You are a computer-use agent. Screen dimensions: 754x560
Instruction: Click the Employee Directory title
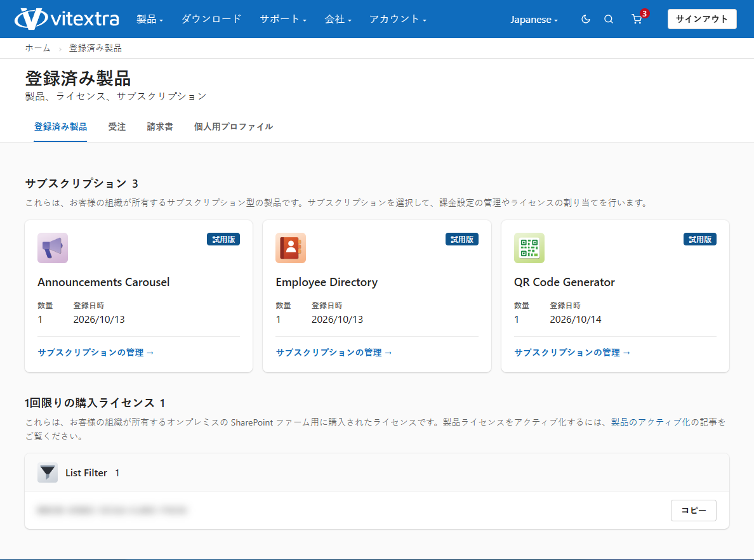click(x=326, y=282)
